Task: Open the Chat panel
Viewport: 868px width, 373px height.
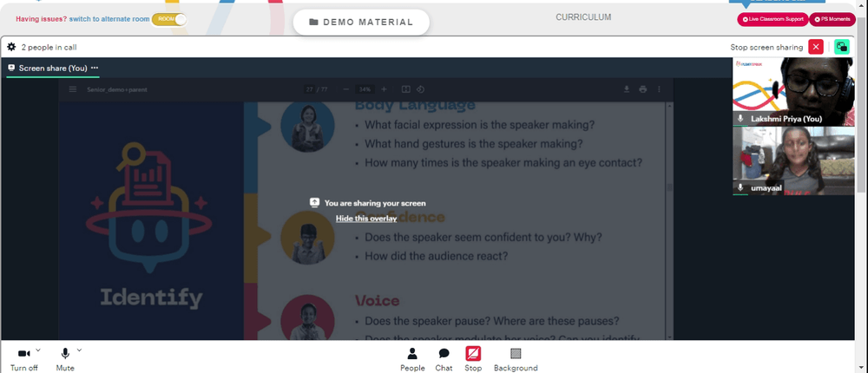Action: pyautogui.click(x=444, y=359)
